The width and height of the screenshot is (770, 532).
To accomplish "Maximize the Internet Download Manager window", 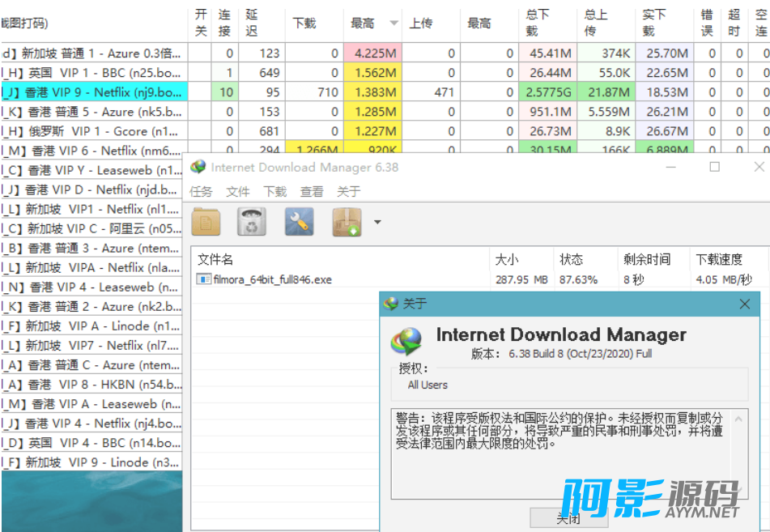I will pos(714,167).
